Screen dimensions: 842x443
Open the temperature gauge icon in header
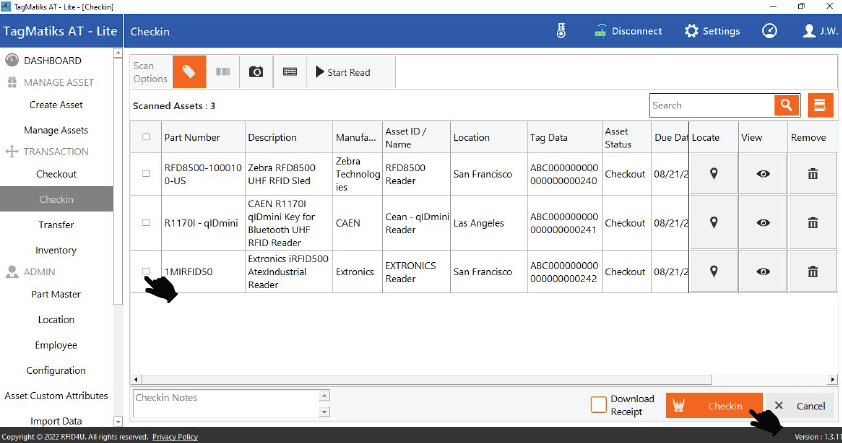562,31
